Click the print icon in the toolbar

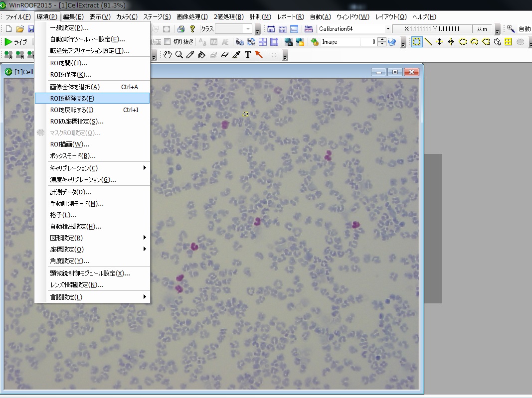point(181,29)
